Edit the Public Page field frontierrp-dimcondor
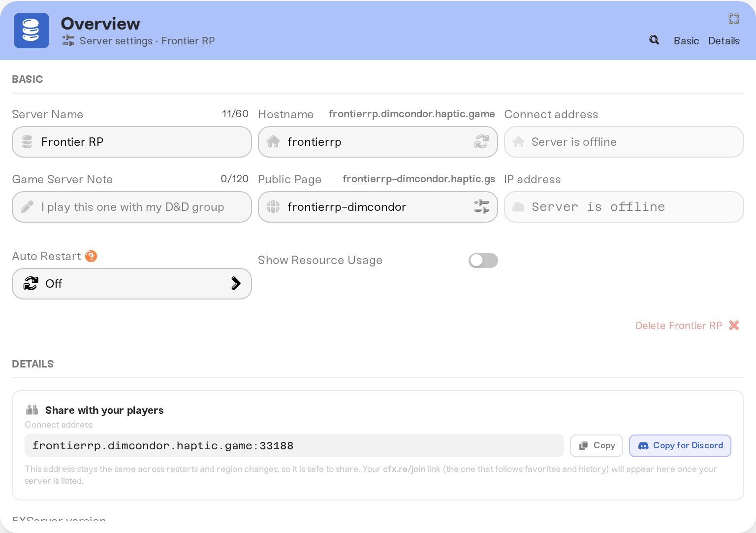The width and height of the screenshot is (756, 533). tap(378, 207)
